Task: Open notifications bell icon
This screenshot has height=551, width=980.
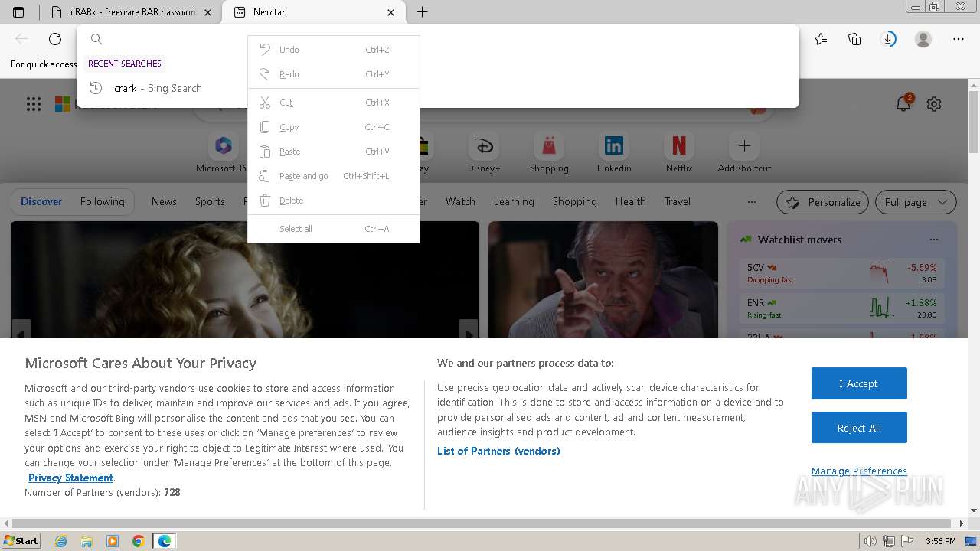Action: (x=903, y=103)
